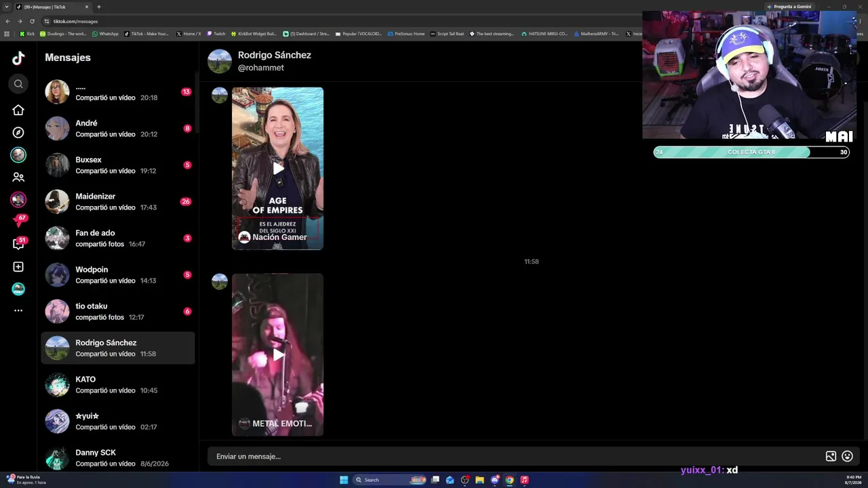Open the tio otaku conversation

pyautogui.click(x=118, y=311)
